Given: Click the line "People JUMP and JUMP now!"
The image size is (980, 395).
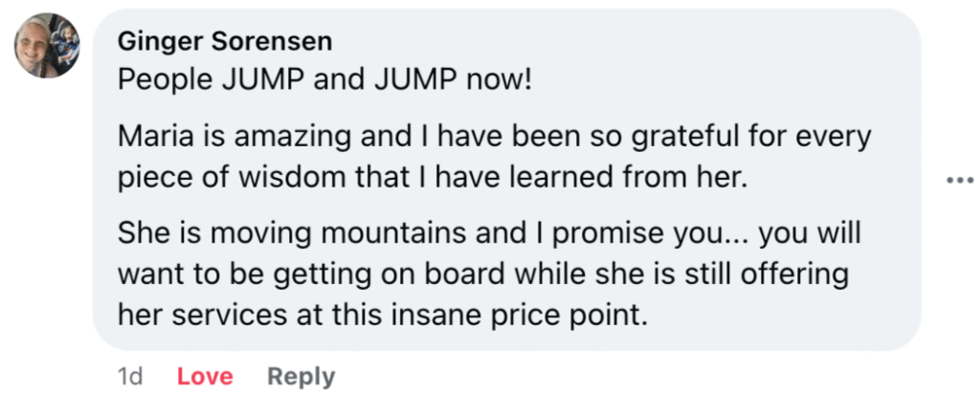Looking at the screenshot, I should (x=324, y=79).
